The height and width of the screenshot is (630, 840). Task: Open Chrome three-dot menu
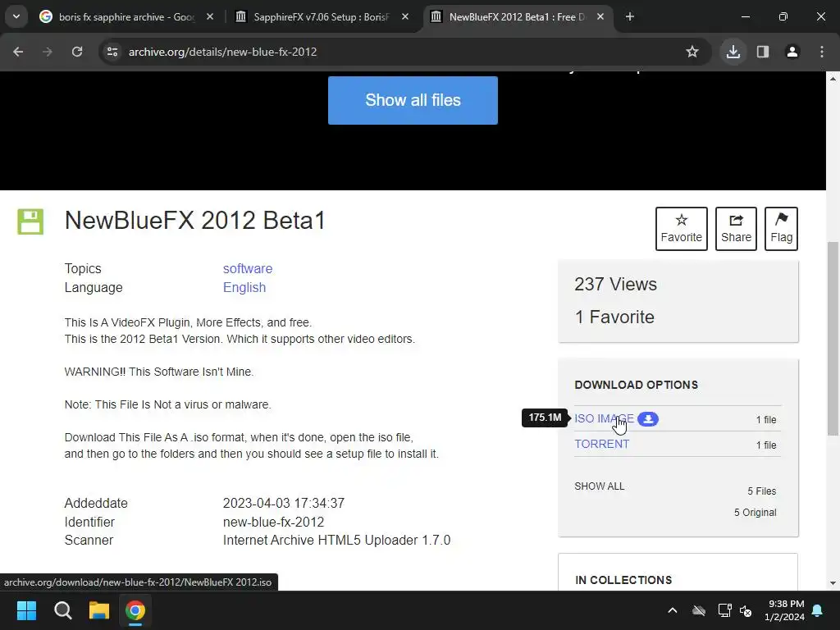pyautogui.click(x=822, y=52)
